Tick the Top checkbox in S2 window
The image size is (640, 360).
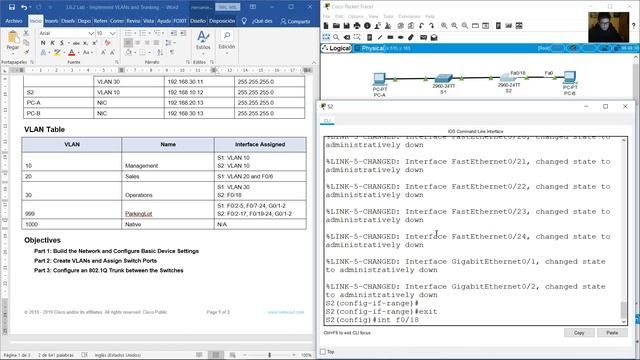[323, 351]
